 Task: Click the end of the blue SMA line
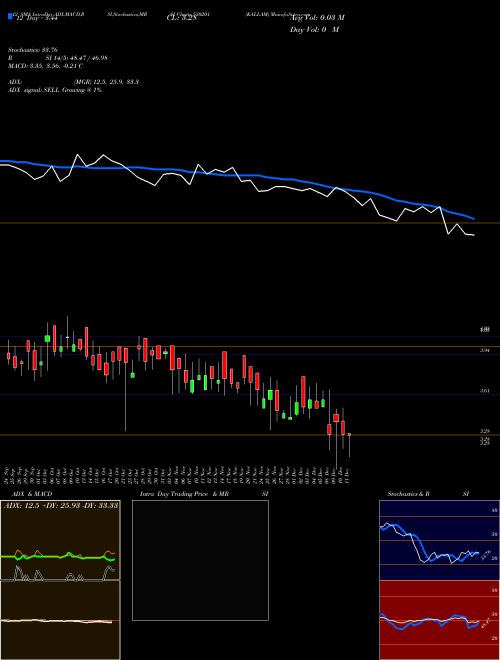474,218
